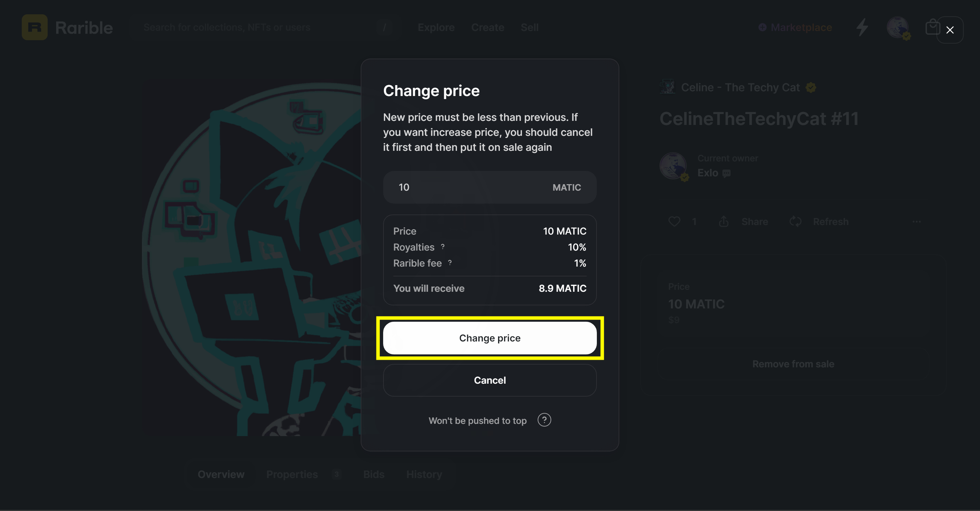Like the NFT with the heart icon
The image size is (980, 511).
point(674,221)
